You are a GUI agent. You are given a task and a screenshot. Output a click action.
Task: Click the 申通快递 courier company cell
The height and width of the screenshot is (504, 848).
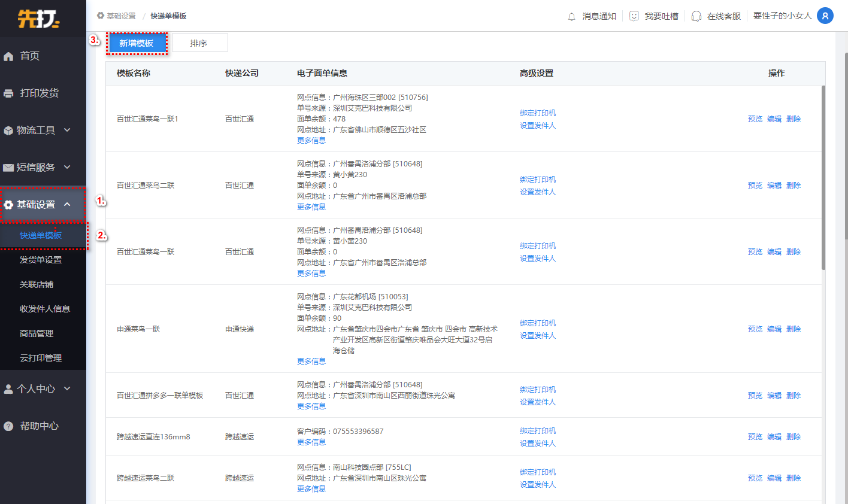[240, 329]
